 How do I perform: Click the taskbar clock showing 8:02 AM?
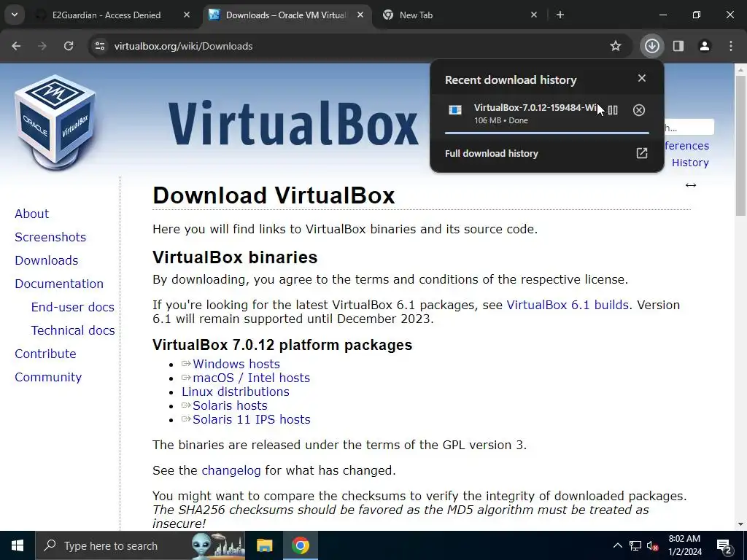pyautogui.click(x=685, y=545)
